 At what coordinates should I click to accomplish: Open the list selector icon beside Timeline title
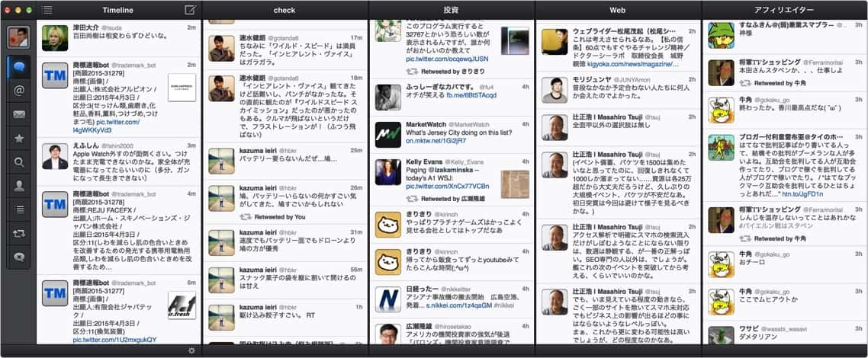coord(47,10)
